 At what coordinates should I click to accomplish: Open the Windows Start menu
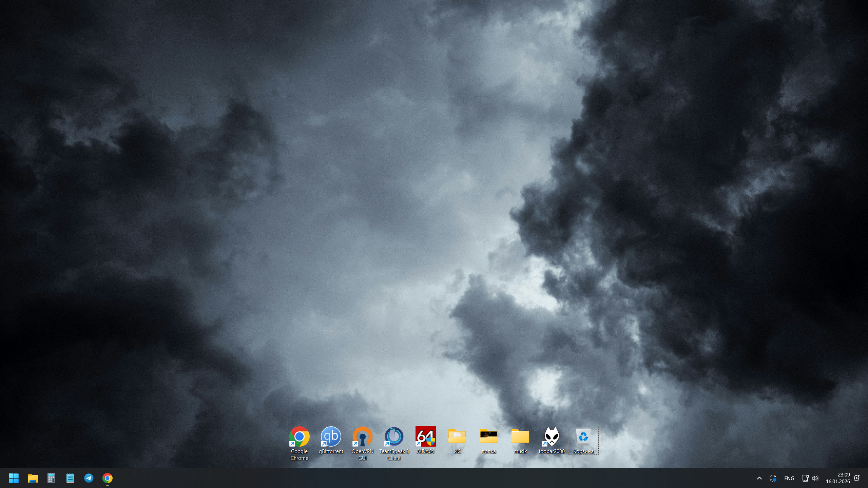(x=14, y=478)
